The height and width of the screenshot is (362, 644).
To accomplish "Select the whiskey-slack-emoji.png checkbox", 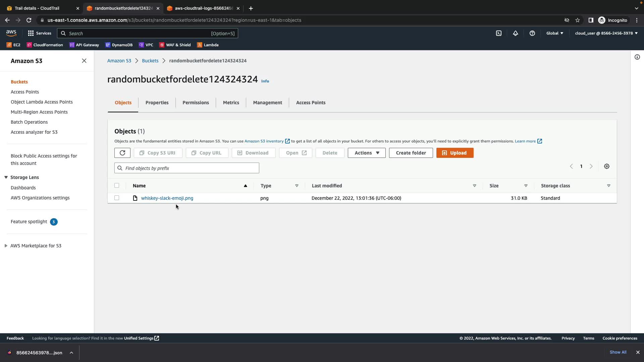I will coord(117,198).
